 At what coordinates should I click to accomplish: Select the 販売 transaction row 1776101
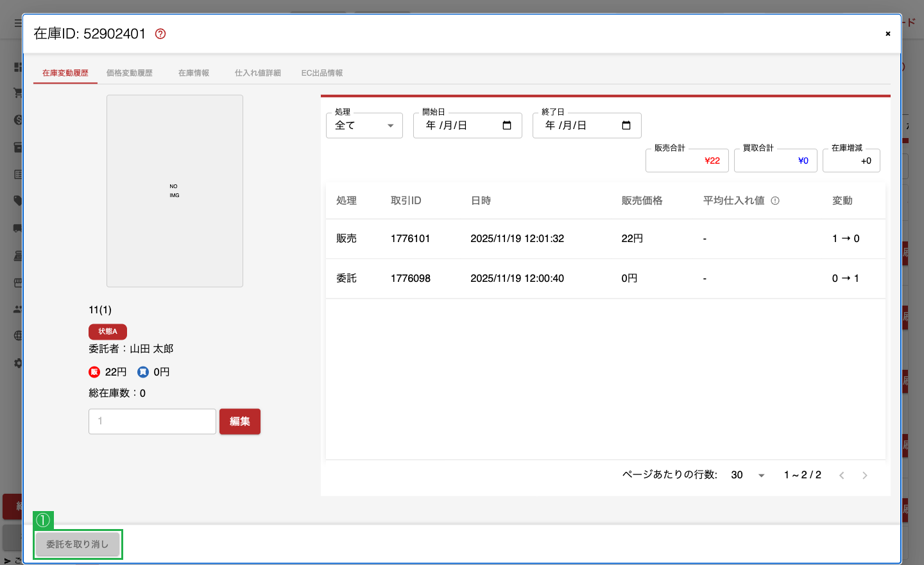(x=606, y=239)
